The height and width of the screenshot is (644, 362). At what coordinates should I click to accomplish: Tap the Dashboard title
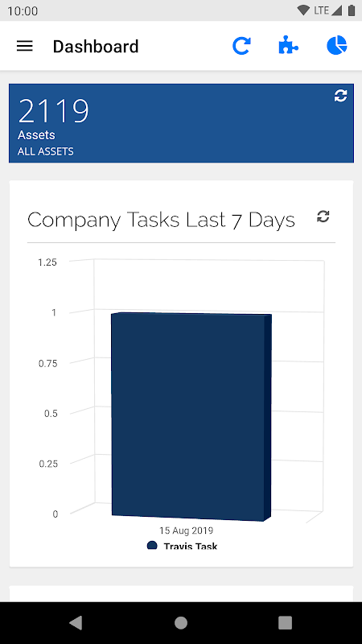pos(96,47)
